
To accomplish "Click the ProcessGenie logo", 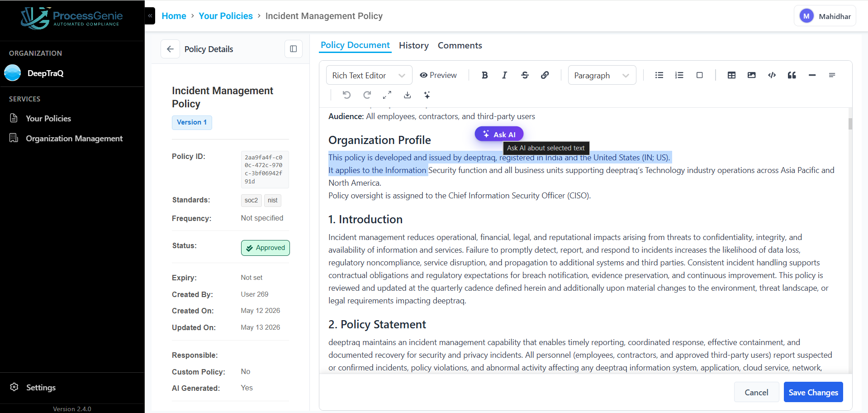I will pyautogui.click(x=72, y=18).
